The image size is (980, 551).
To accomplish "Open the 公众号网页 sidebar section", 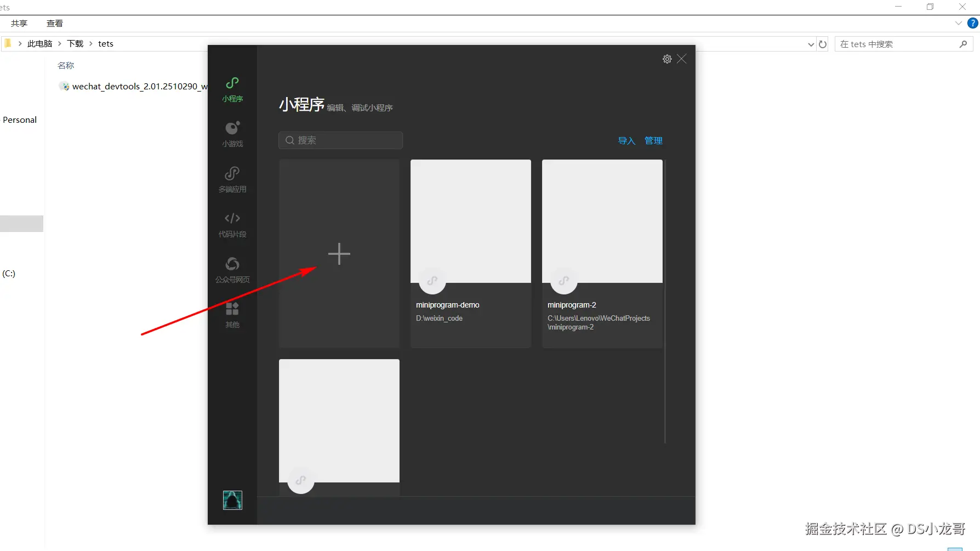I will tap(232, 270).
